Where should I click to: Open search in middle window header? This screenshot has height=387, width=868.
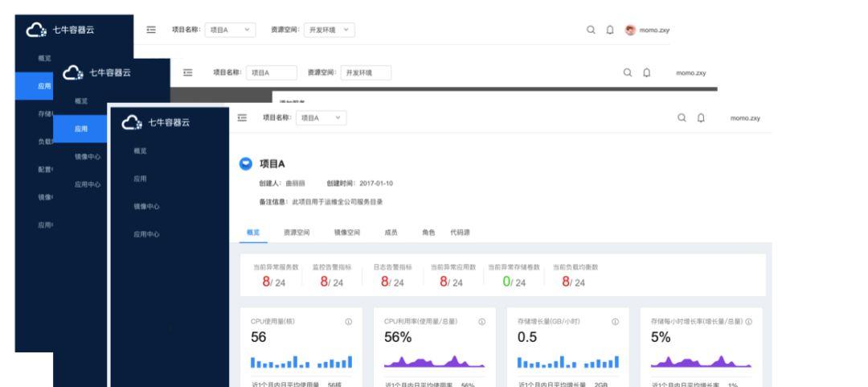[x=628, y=72]
